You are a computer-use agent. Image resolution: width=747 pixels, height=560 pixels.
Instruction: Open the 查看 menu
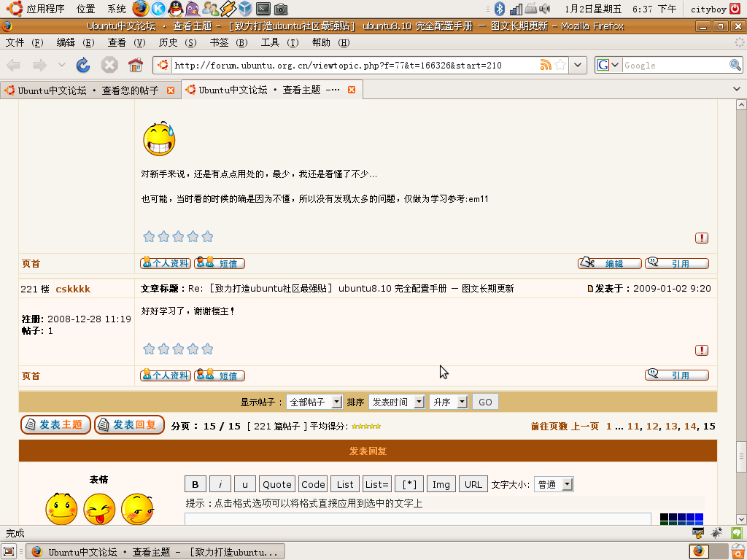pyautogui.click(x=126, y=42)
